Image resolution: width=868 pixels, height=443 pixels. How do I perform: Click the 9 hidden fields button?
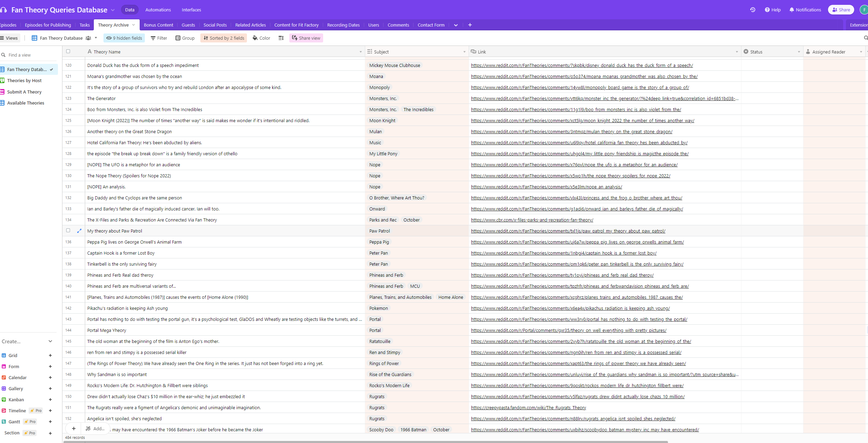coord(124,38)
